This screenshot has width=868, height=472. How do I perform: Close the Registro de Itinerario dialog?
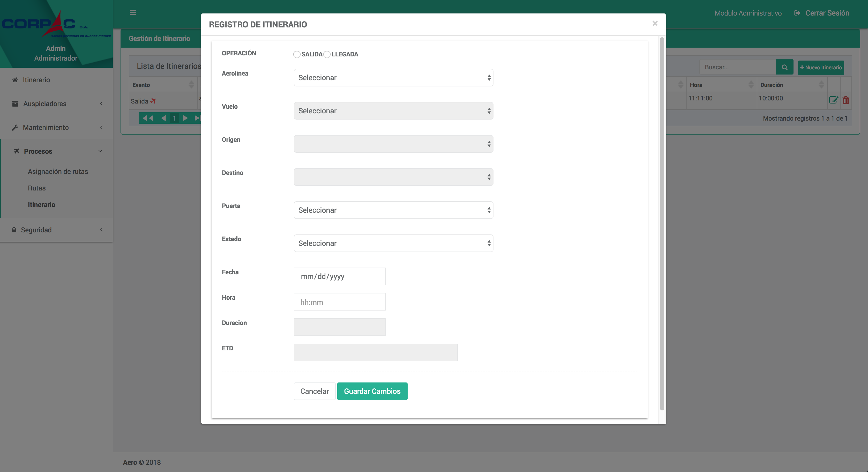(x=655, y=23)
